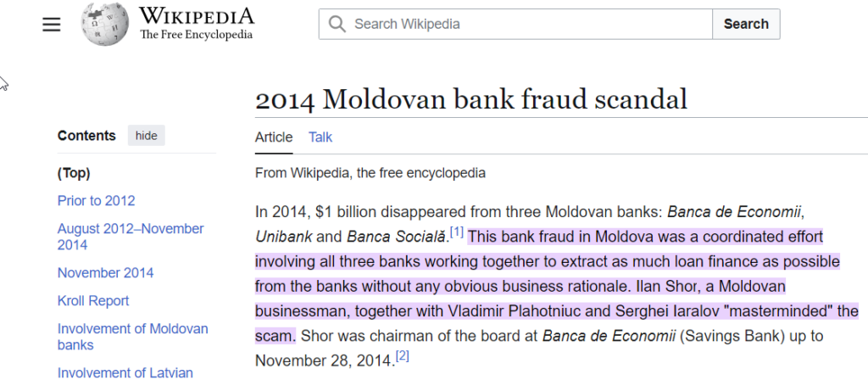
Task: Open citation reference [1]
Action: point(456,232)
